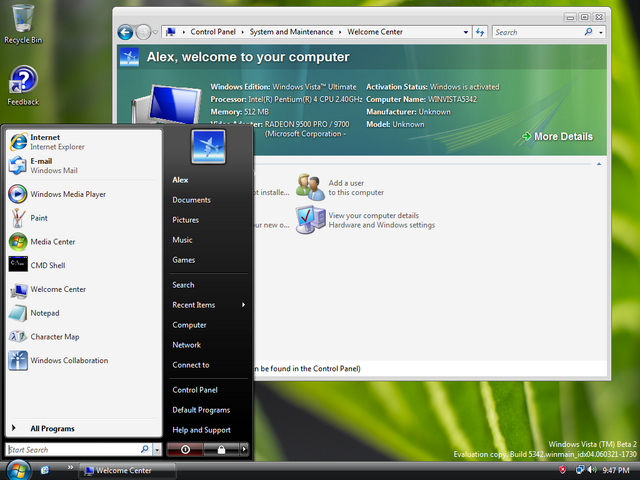The height and width of the screenshot is (480, 640).
Task: Launch Notepad
Action: (83, 313)
